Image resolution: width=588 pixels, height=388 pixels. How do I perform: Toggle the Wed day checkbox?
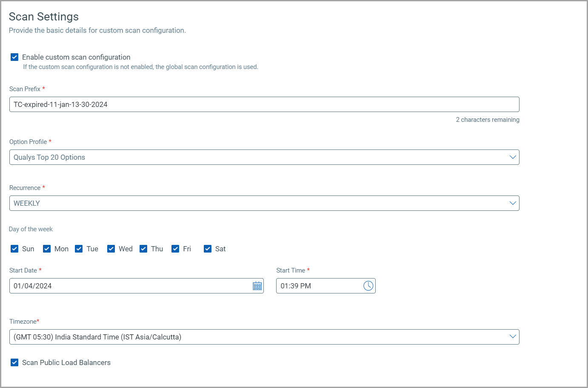click(111, 249)
